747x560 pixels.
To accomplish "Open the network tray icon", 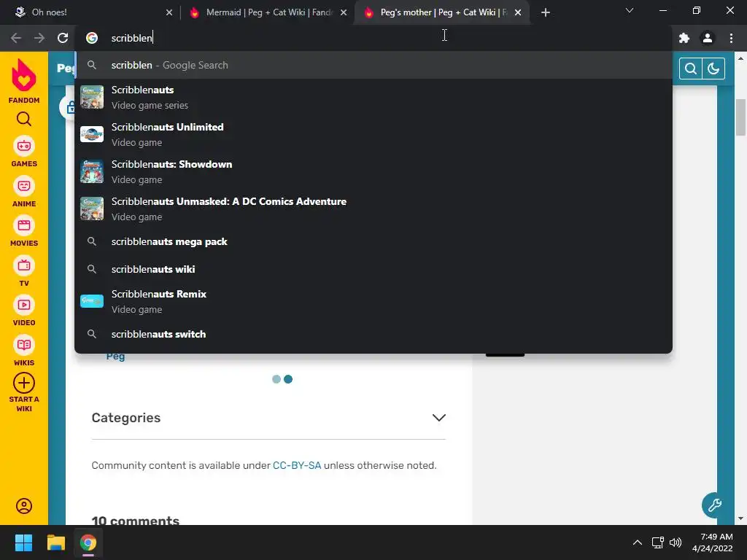I will pyautogui.click(x=658, y=542).
